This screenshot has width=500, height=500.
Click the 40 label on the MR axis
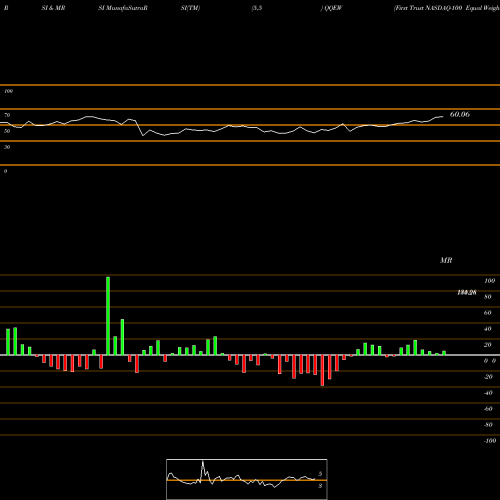pyautogui.click(x=488, y=329)
